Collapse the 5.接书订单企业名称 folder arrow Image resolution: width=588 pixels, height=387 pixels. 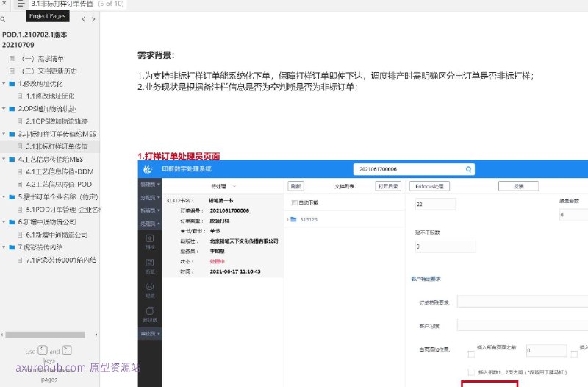(x=4, y=196)
